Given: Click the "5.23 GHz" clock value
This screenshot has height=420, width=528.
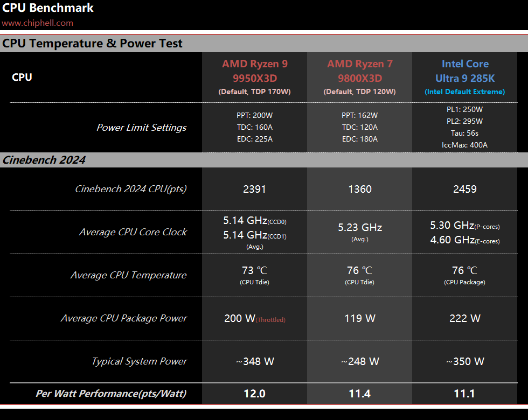Looking at the screenshot, I should (360, 227).
